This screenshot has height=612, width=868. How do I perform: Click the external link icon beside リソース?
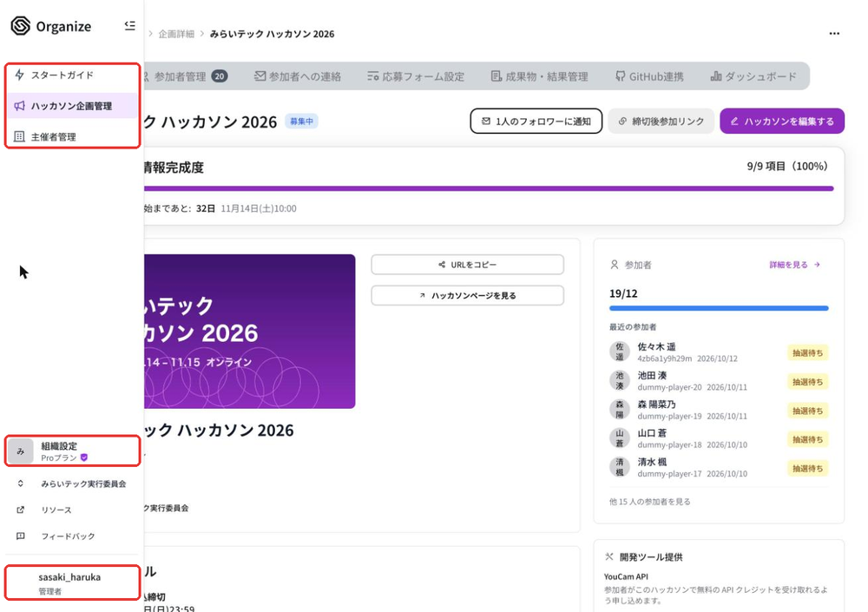click(x=21, y=510)
